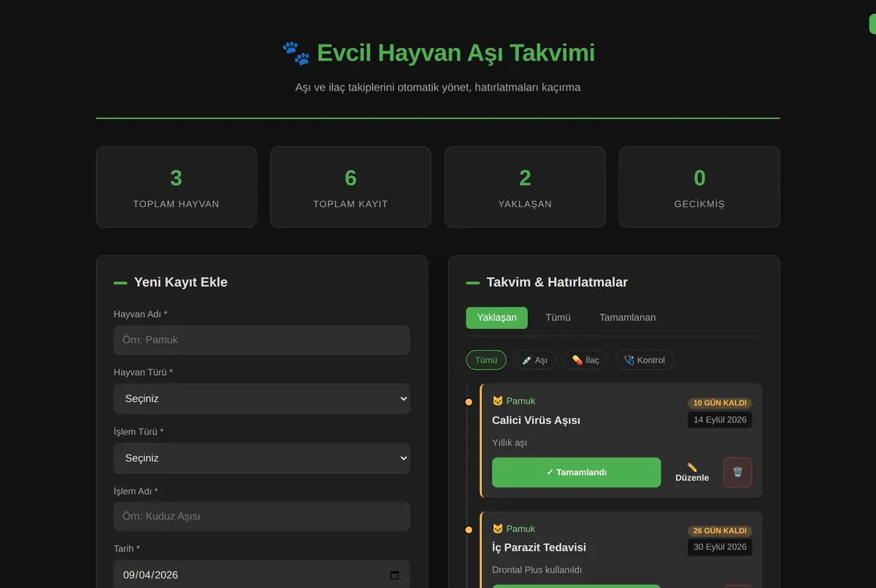Mark Calici Virüs Aşısı as Tamamlandı
The height and width of the screenshot is (588, 876).
(577, 472)
